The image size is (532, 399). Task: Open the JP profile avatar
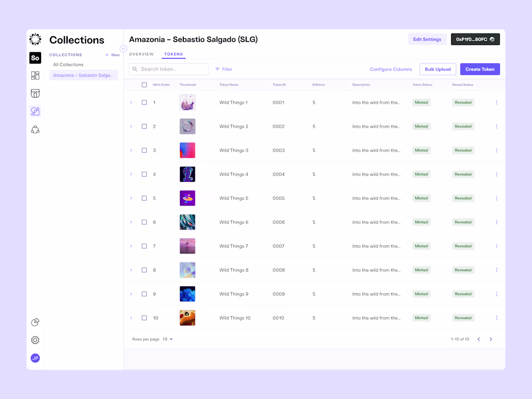click(x=35, y=358)
